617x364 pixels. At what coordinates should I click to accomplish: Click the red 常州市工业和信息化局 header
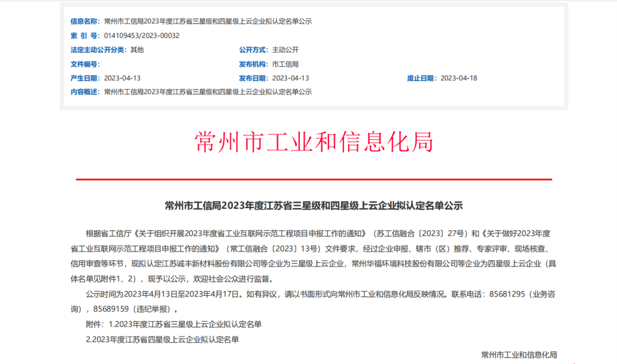314,142
